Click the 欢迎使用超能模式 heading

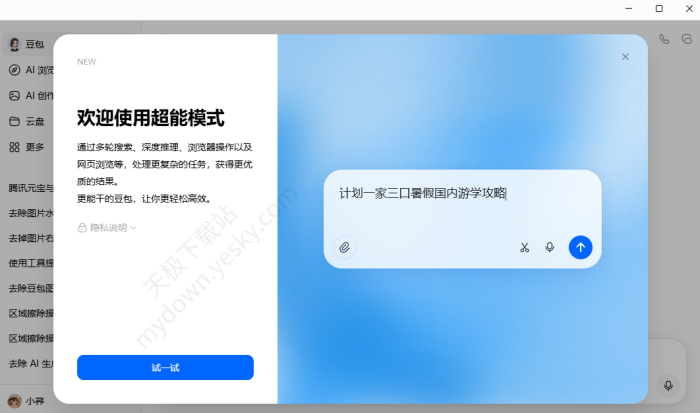[x=151, y=118]
